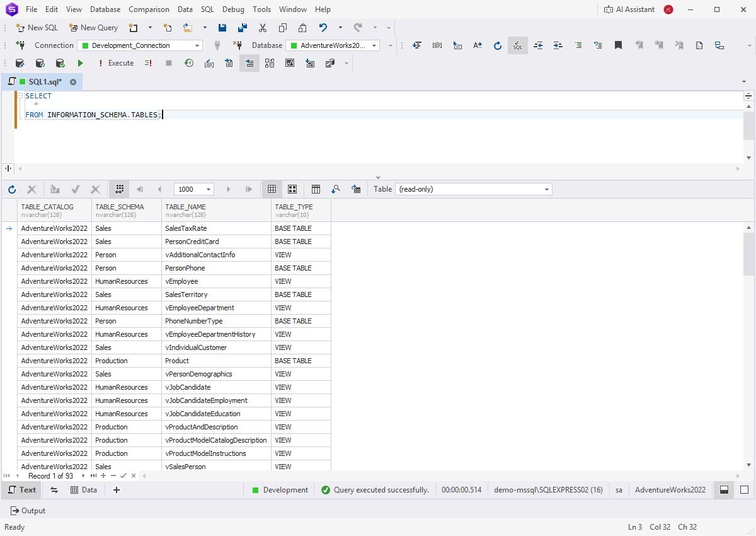This screenshot has height=536, width=756.
Task: Click the Product table name cell
Action: (x=217, y=361)
